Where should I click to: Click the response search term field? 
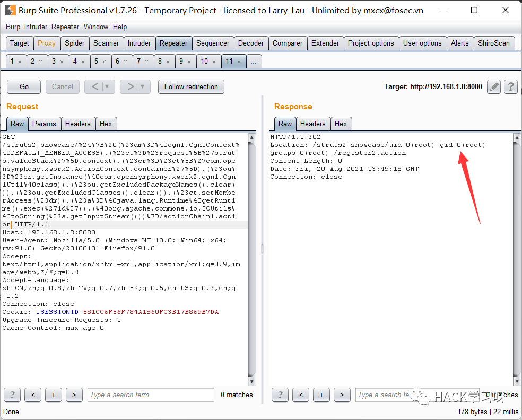point(417,395)
